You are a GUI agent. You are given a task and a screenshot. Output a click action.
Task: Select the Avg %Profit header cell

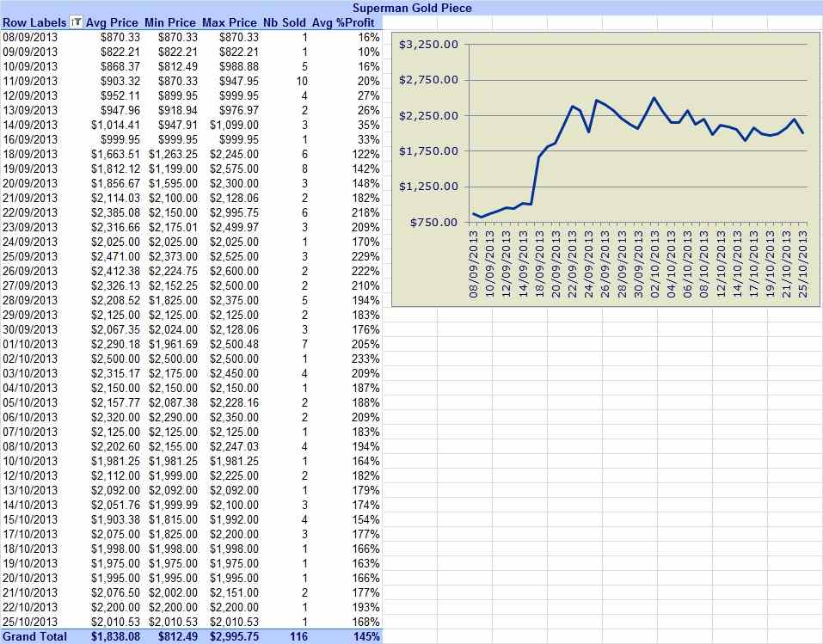point(344,22)
